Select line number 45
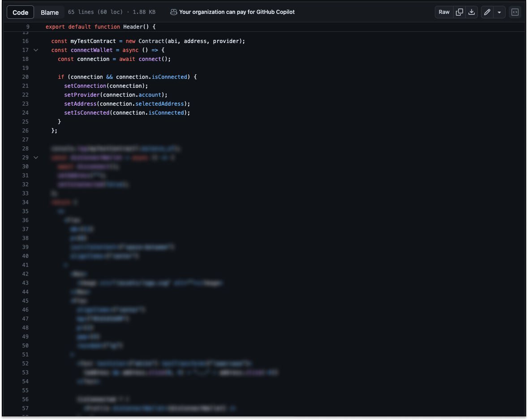Viewport: 528px width, 420px height. coord(25,301)
